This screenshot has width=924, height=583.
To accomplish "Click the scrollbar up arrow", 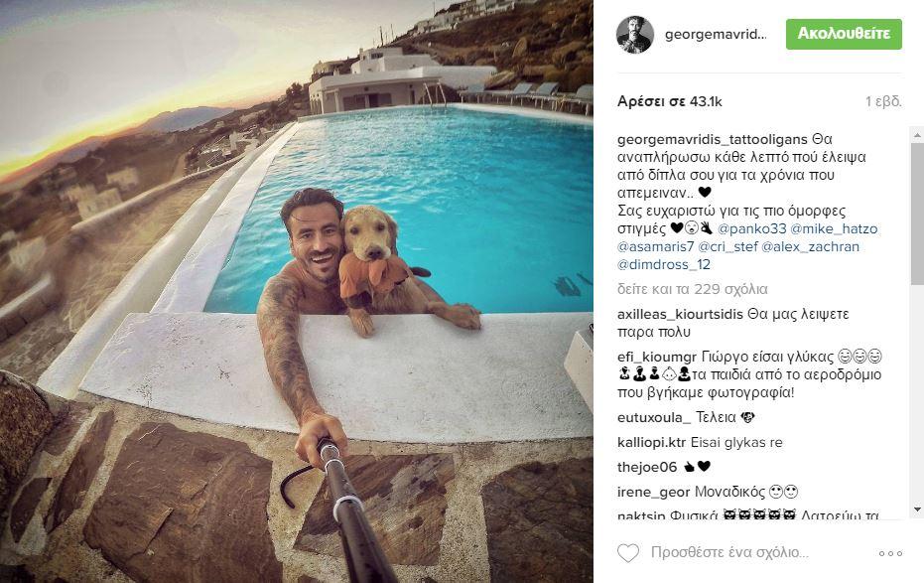I will coord(917,135).
